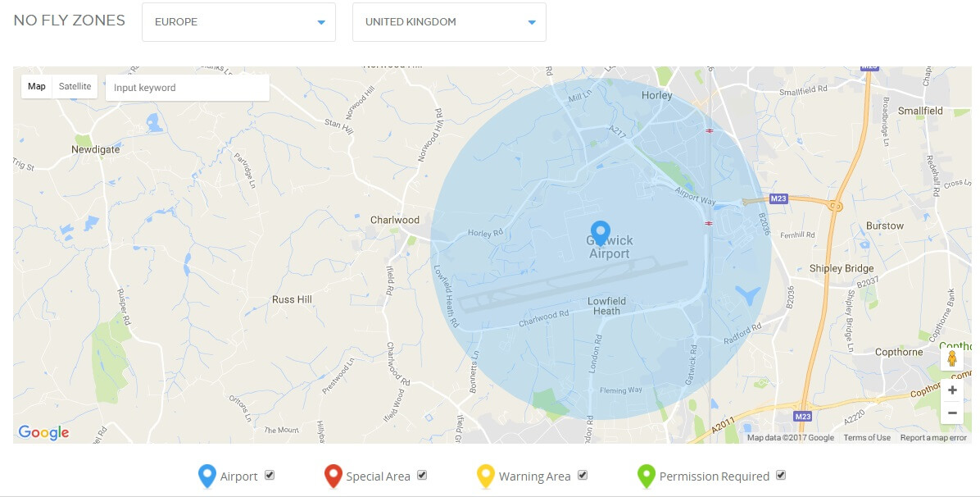This screenshot has width=980, height=497.
Task: Click the Permission Required legend label
Action: (715, 476)
